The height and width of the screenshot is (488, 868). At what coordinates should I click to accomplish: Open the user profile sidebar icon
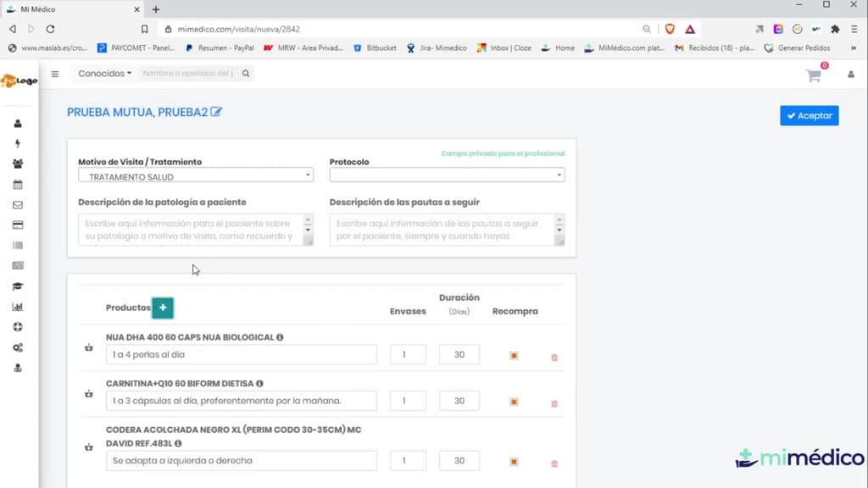pyautogui.click(x=18, y=124)
